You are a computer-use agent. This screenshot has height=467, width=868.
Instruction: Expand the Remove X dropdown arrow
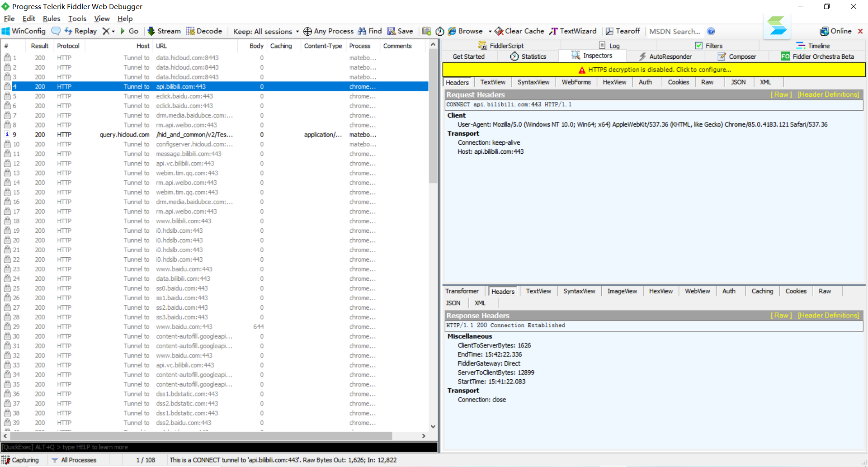point(113,31)
